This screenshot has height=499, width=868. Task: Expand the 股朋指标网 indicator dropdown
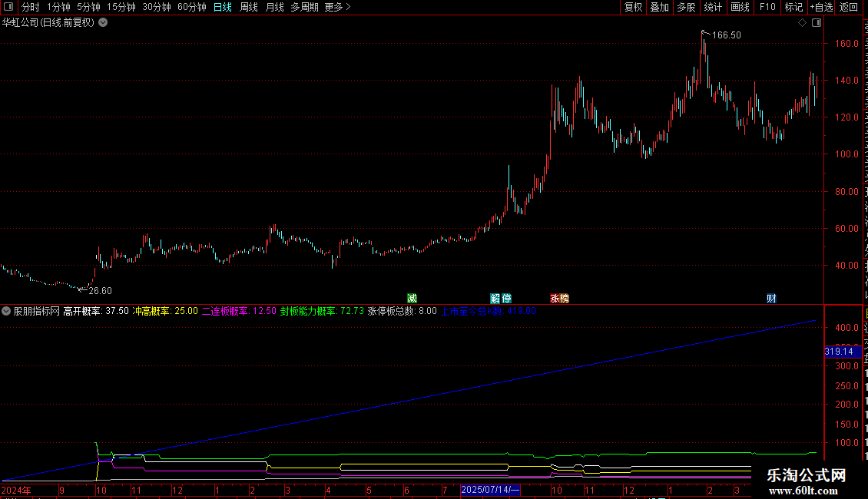point(6,311)
